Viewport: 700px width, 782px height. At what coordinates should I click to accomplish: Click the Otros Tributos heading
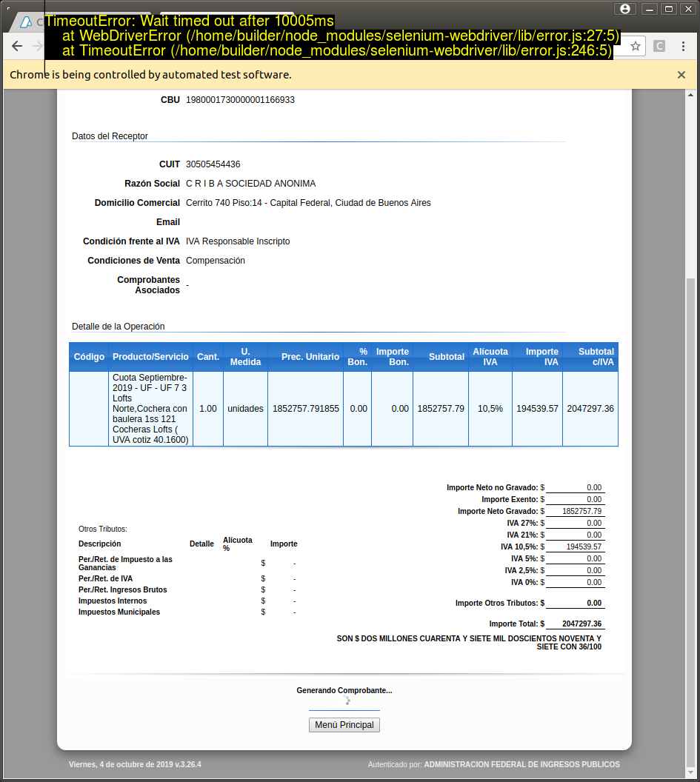[103, 529]
